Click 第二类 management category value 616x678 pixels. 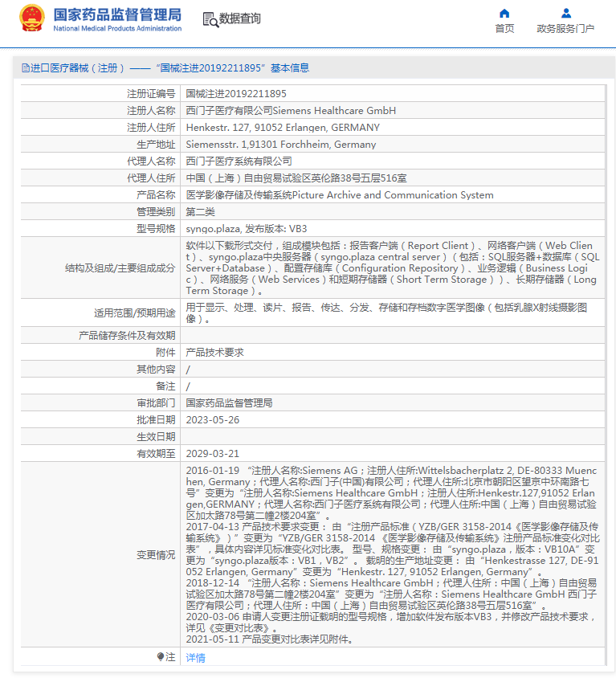[200, 212]
